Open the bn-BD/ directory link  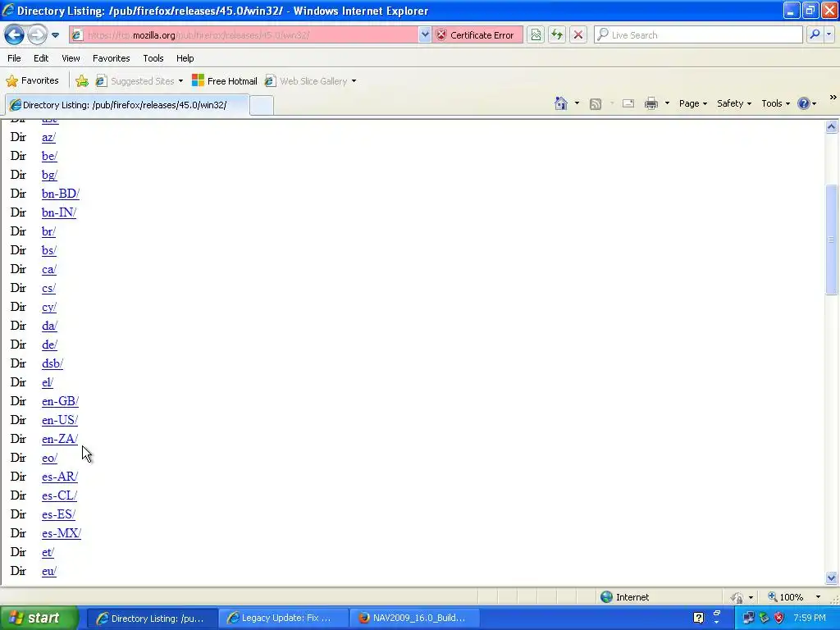61,194
